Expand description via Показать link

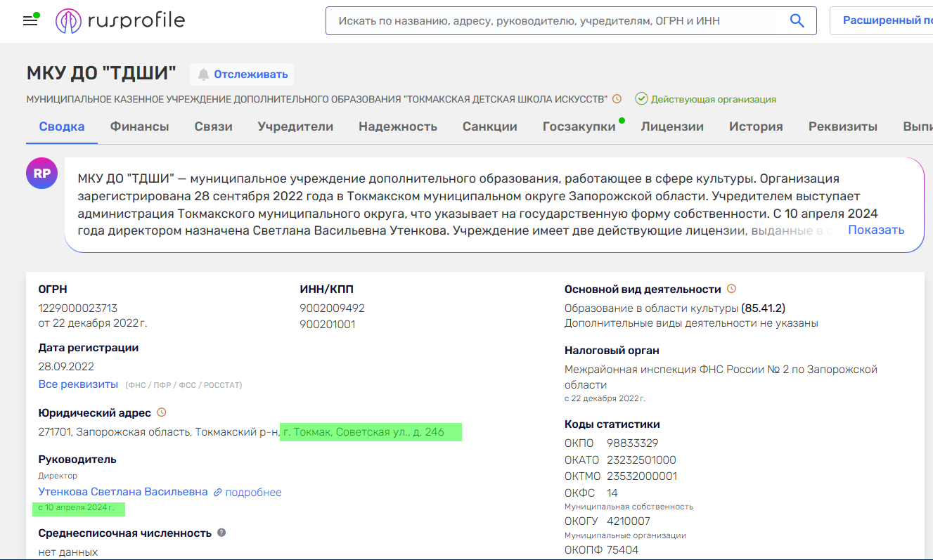pos(875,229)
